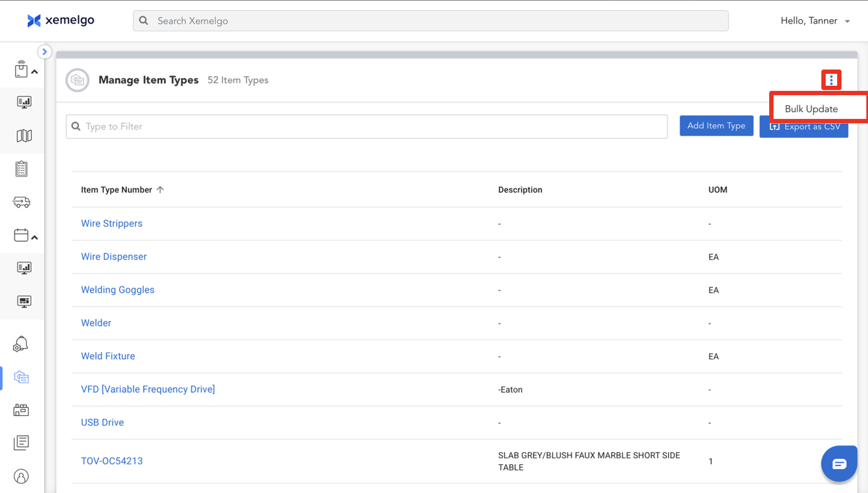Viewport: 868px width, 493px height.
Task: Click the delivery truck icon in sidebar
Action: [21, 202]
